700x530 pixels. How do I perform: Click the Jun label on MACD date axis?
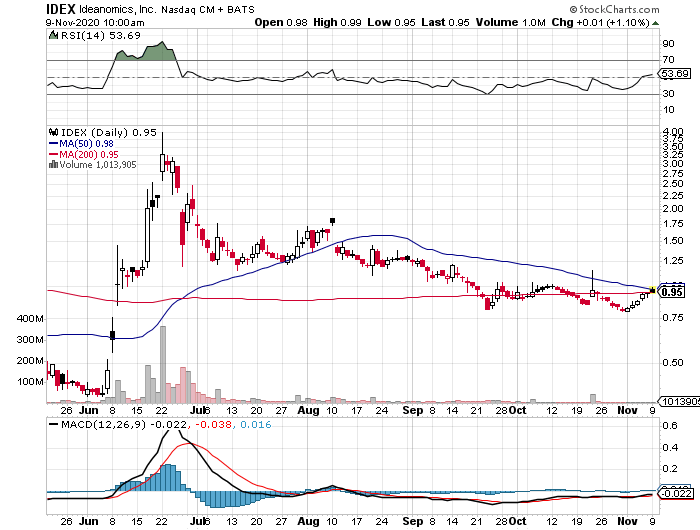click(88, 521)
